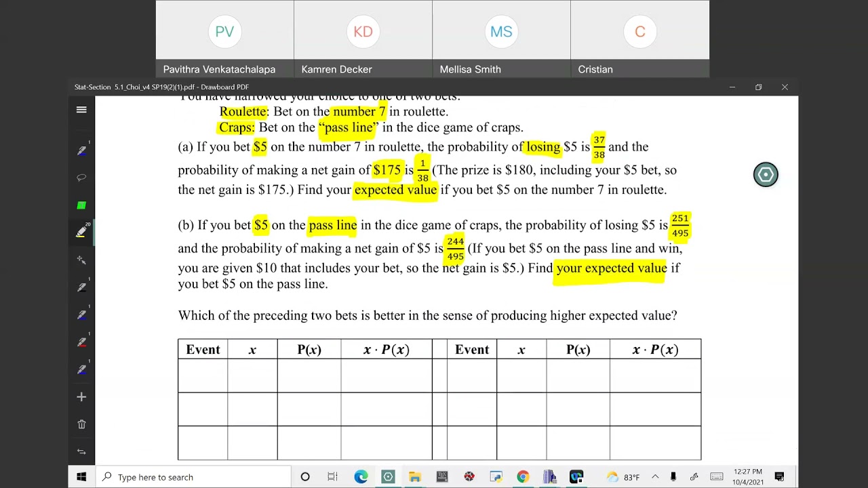Open the notification center icon
The width and height of the screenshot is (868, 488).
pos(780,477)
